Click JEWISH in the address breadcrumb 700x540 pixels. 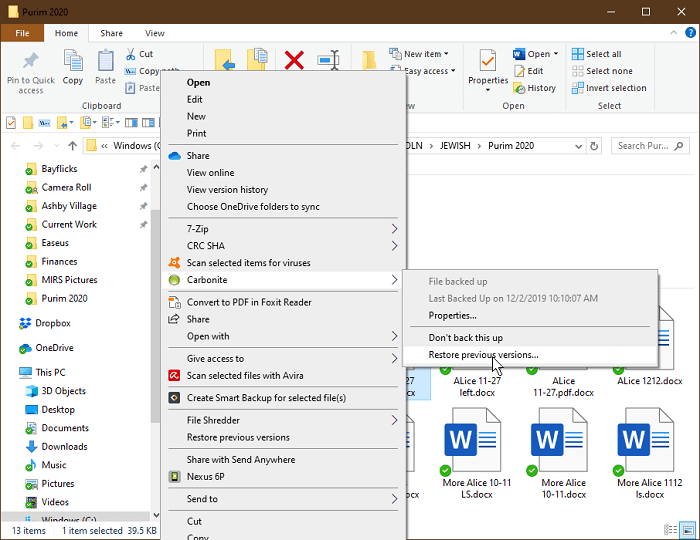coord(455,146)
